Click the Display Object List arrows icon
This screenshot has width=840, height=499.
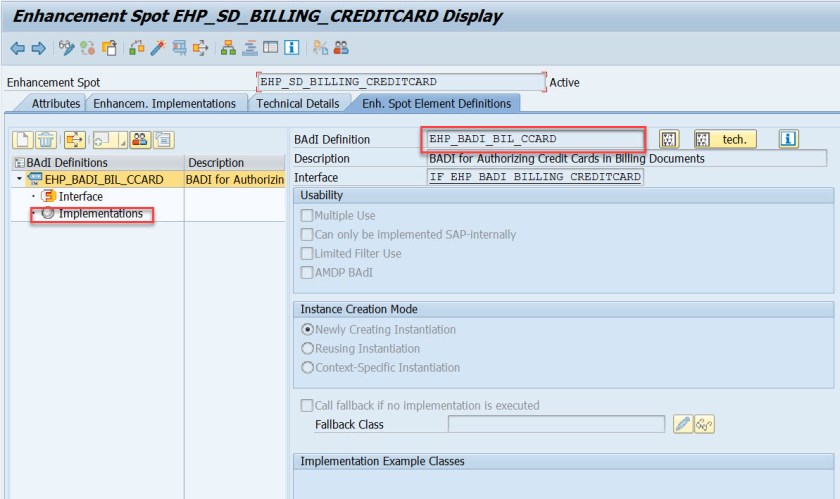coord(200,48)
